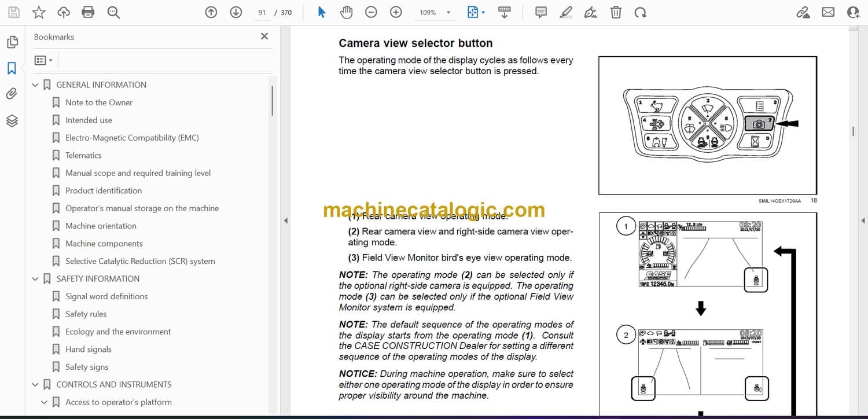Select the Machine components bookmark

[104, 244]
